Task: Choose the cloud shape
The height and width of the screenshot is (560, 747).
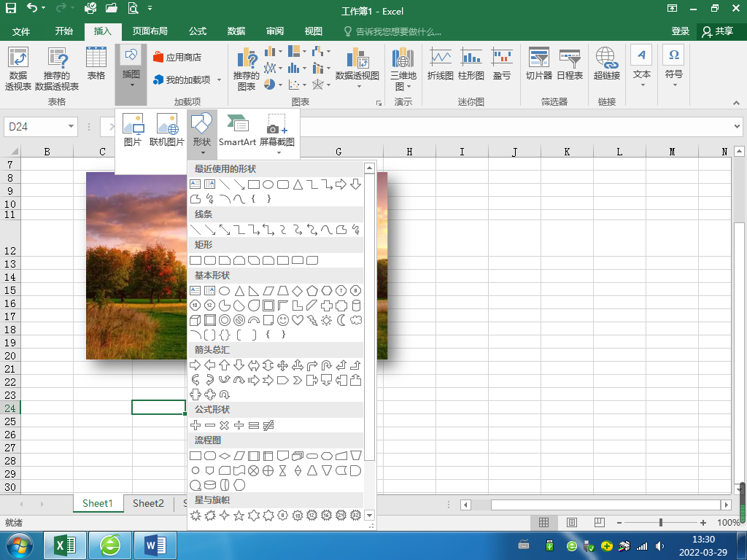Action: pyautogui.click(x=356, y=320)
